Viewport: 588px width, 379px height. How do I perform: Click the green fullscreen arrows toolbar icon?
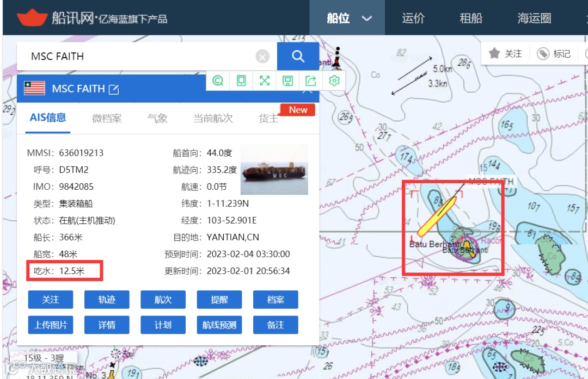tap(265, 80)
